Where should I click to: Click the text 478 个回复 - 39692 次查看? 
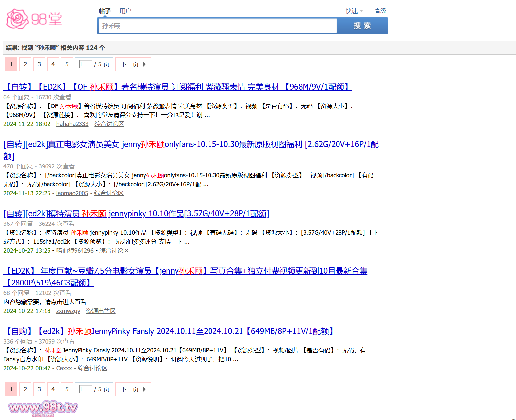tap(39, 166)
